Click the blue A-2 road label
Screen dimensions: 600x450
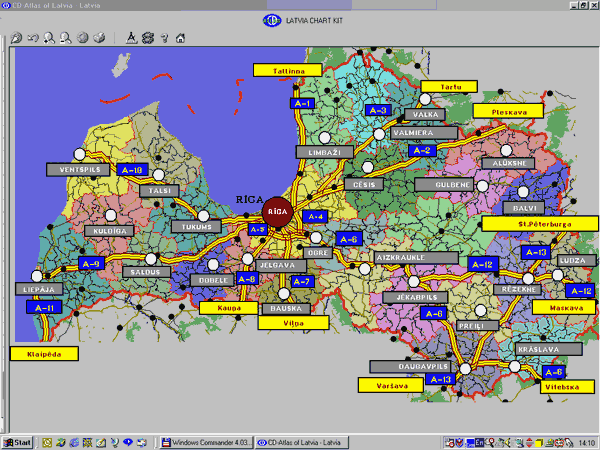(x=422, y=150)
